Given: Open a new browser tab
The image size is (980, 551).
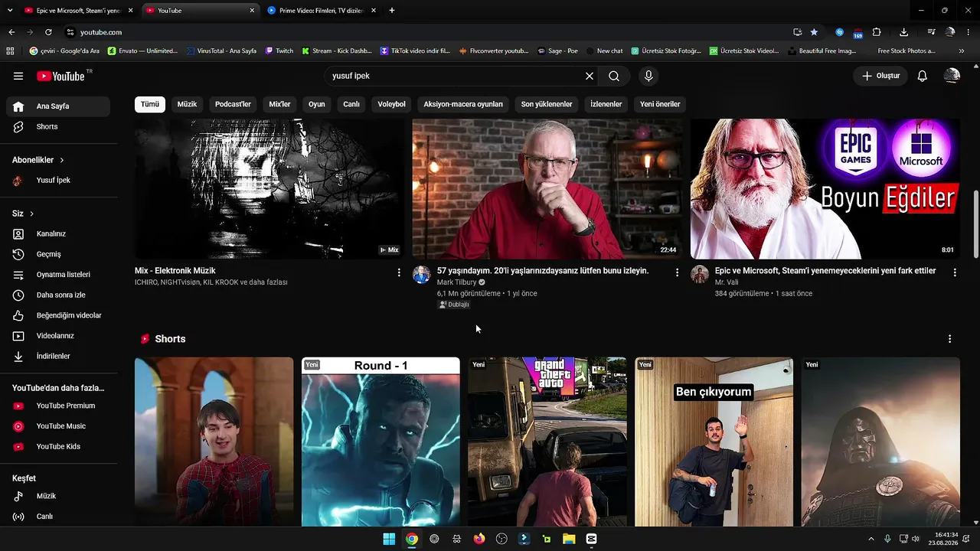Looking at the screenshot, I should 392,11.
